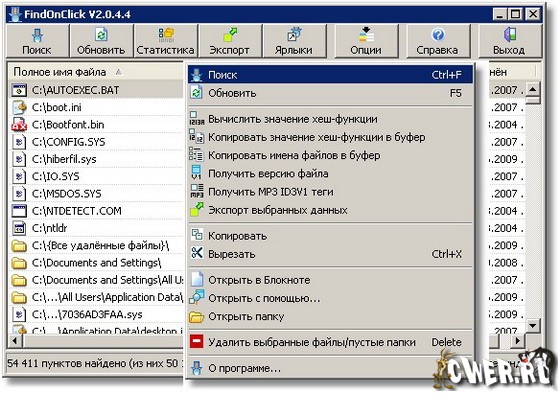Screen dimensions: 560x393
Task: Click the vertical scrollbar down arrow
Action: coord(533,325)
